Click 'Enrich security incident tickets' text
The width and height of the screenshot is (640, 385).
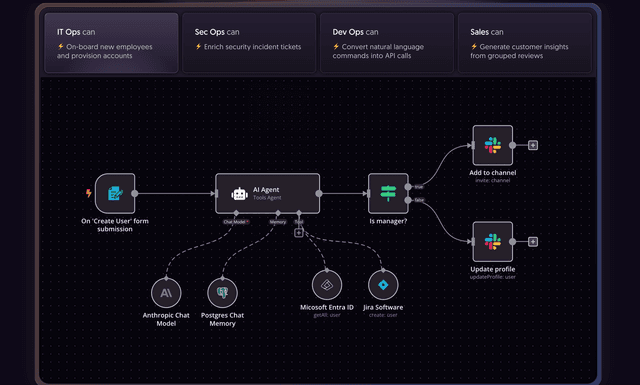(252, 47)
